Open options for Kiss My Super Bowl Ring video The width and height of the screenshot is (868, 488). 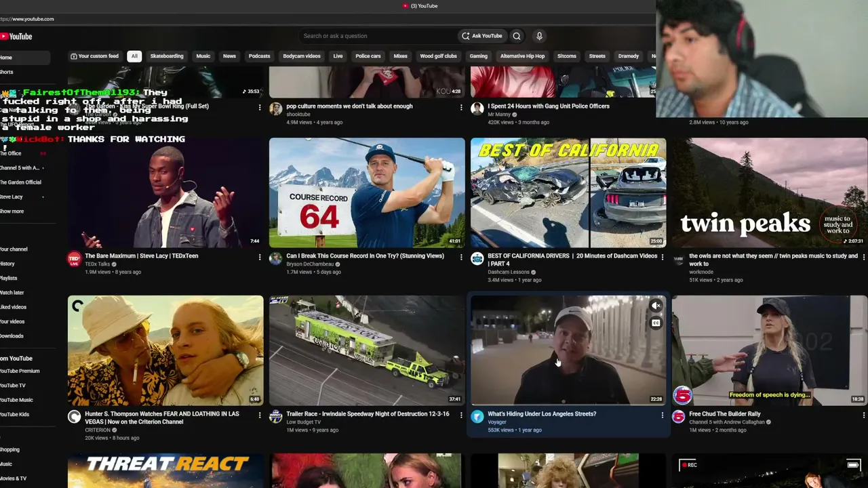(259, 107)
